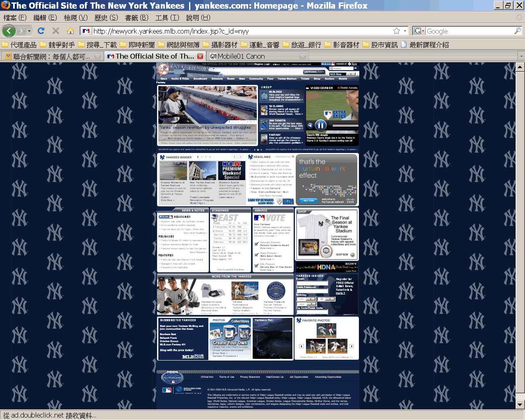Open the RSS news feed icon
This screenshot has width=525, height=420.
[x=293, y=157]
